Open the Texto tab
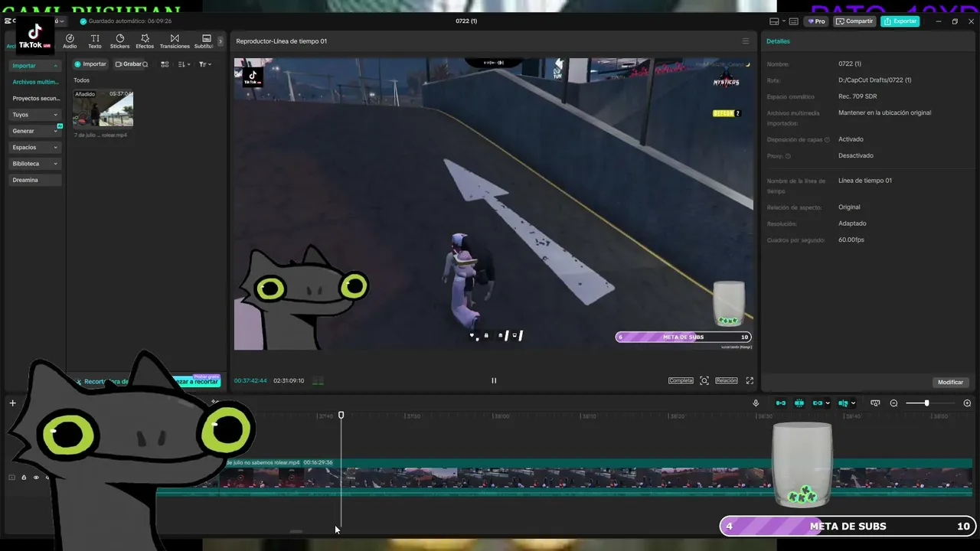The width and height of the screenshot is (980, 551). point(95,41)
